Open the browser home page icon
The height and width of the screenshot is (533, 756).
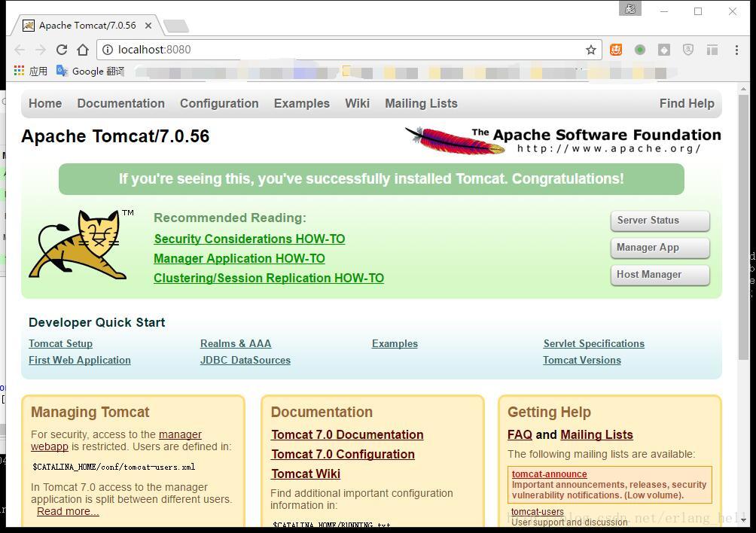click(83, 50)
